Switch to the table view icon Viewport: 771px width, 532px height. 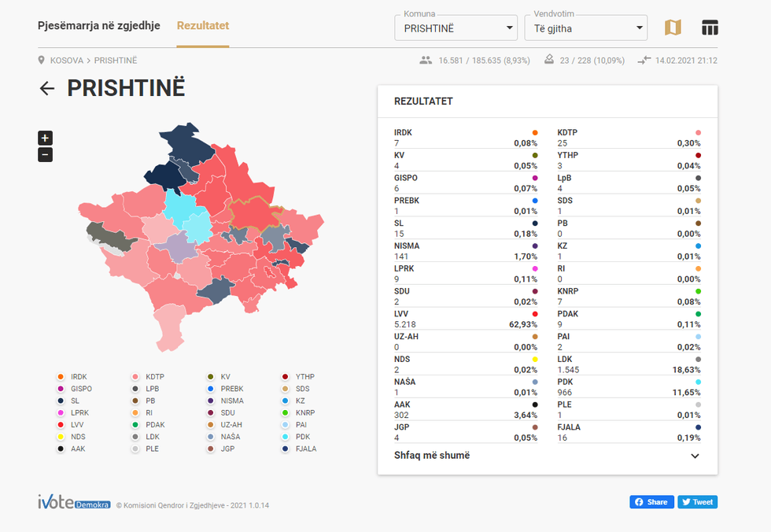coord(710,28)
